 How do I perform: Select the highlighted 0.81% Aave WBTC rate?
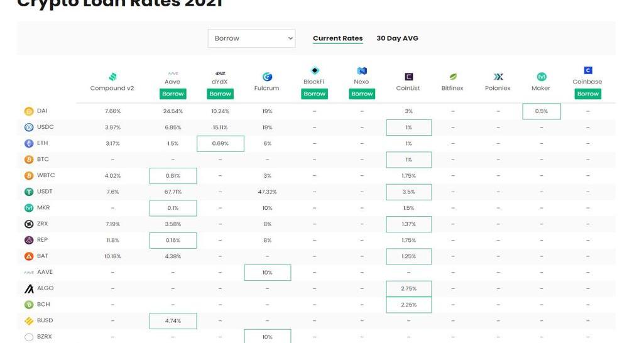pyautogui.click(x=173, y=176)
